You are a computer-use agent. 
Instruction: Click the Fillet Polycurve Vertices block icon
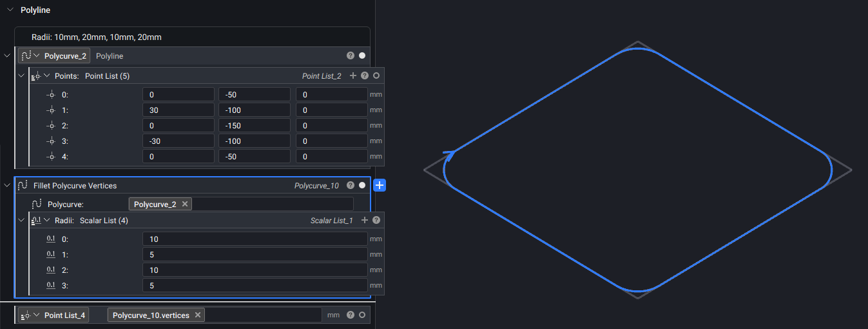click(x=23, y=186)
